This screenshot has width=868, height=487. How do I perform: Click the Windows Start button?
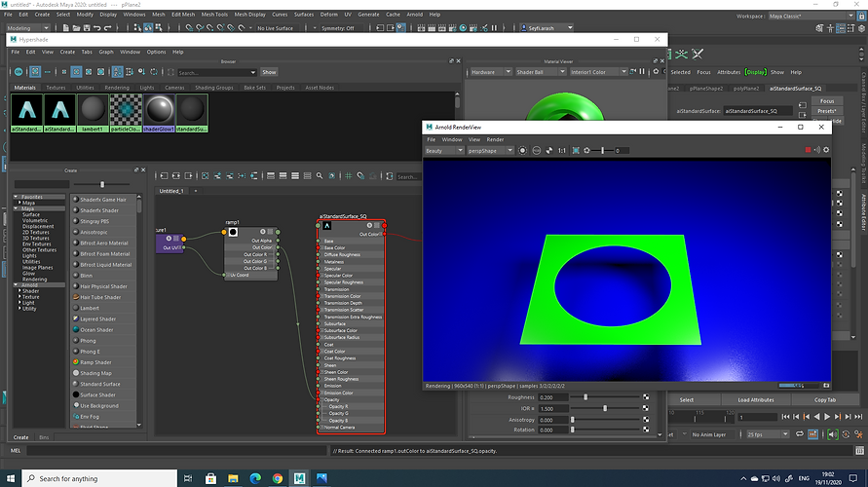tap(11, 478)
